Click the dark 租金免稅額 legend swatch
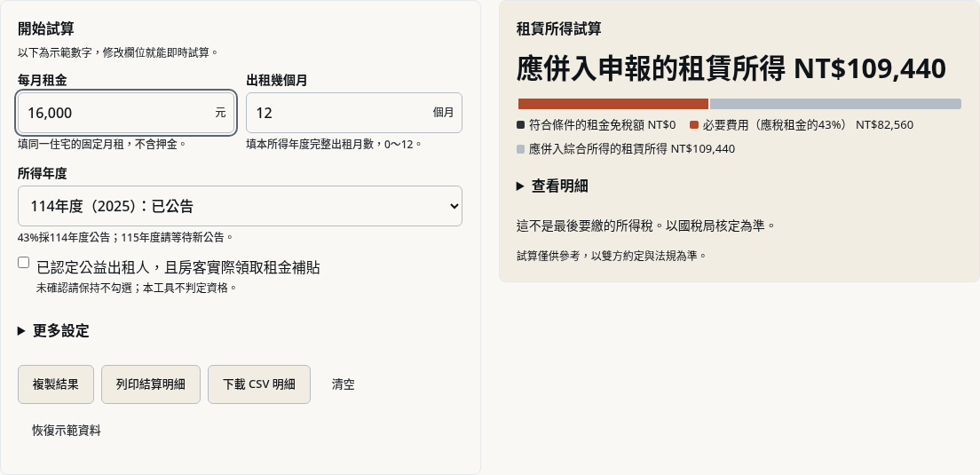980x475 pixels. coord(520,125)
